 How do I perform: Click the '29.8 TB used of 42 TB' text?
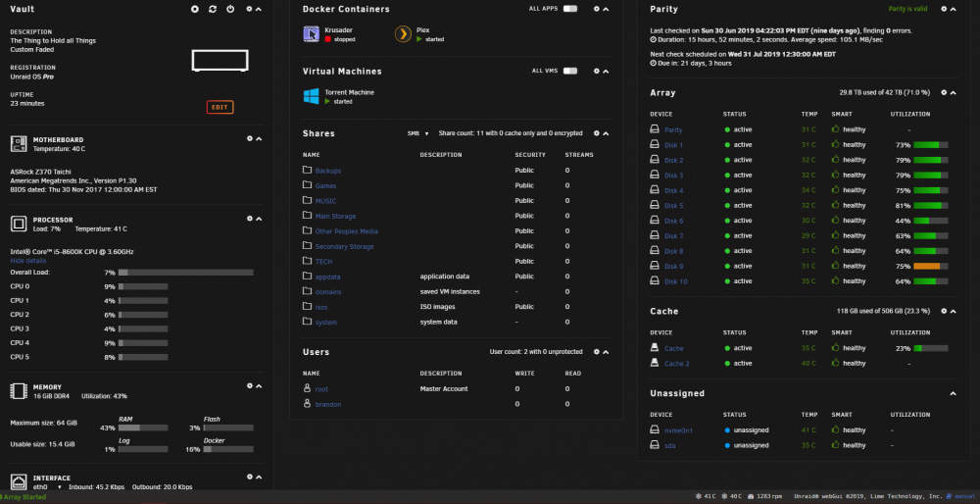pos(884,92)
